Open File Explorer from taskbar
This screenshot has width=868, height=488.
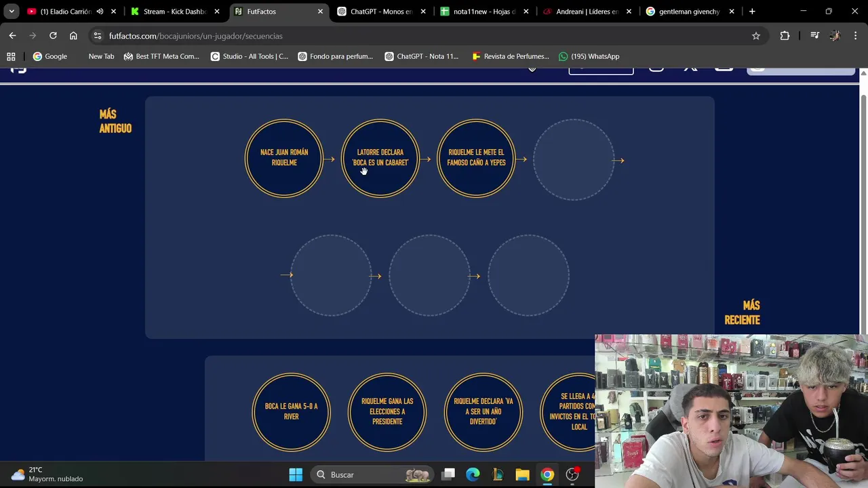522,474
